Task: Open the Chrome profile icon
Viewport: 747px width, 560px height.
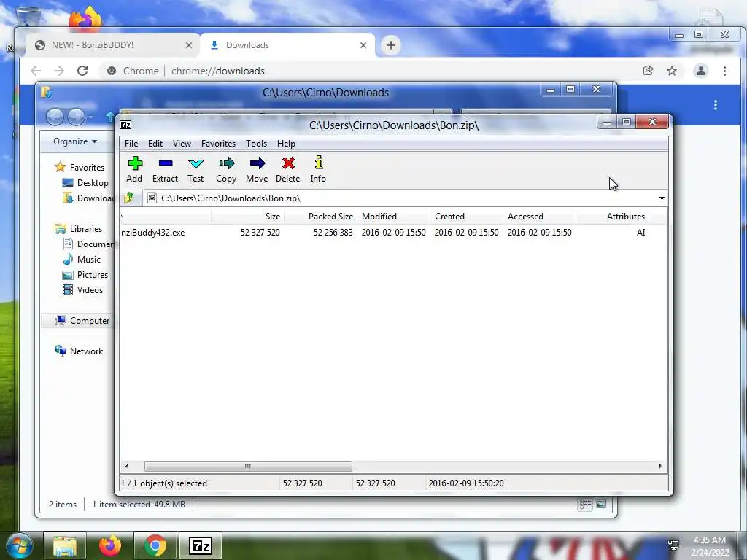Action: click(701, 71)
